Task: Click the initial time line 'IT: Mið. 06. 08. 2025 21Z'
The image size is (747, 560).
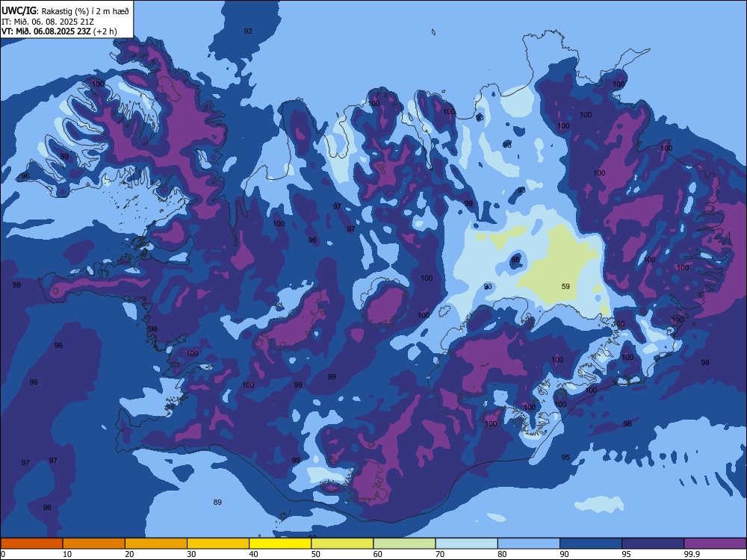Action: click(x=48, y=22)
